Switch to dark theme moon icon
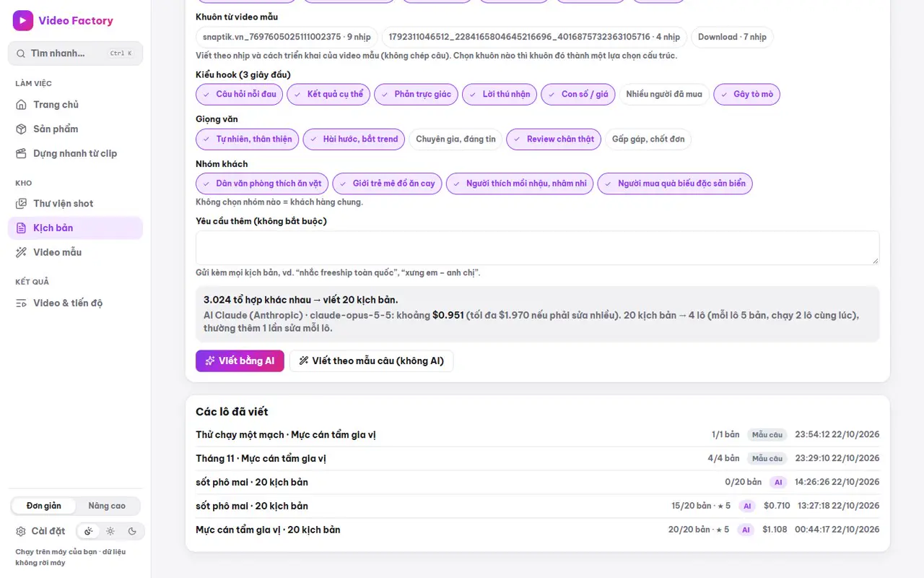This screenshot has width=924, height=578. point(132,532)
